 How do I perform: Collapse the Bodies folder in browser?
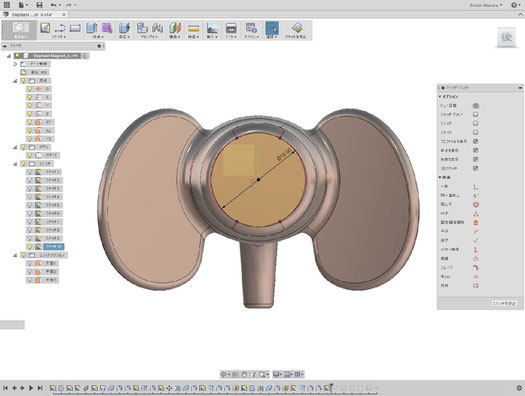15,147
